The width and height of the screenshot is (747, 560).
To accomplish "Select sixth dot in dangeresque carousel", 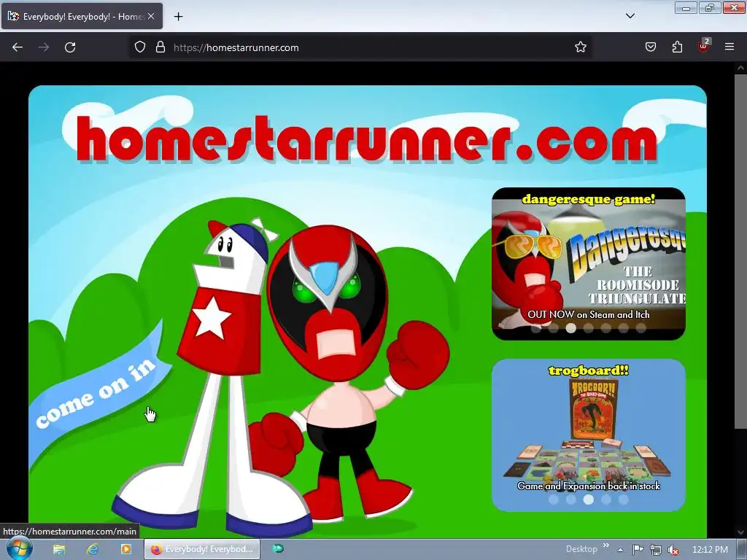I will (624, 327).
